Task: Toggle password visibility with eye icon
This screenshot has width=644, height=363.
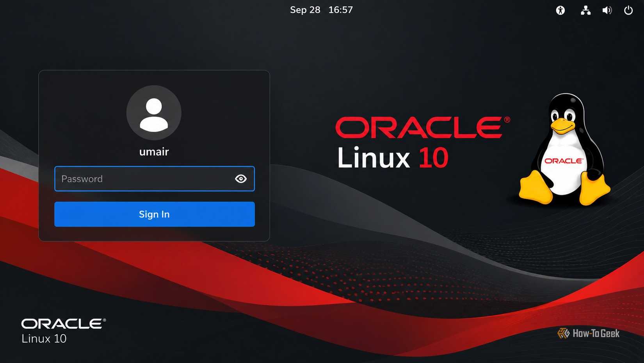Action: click(x=241, y=179)
